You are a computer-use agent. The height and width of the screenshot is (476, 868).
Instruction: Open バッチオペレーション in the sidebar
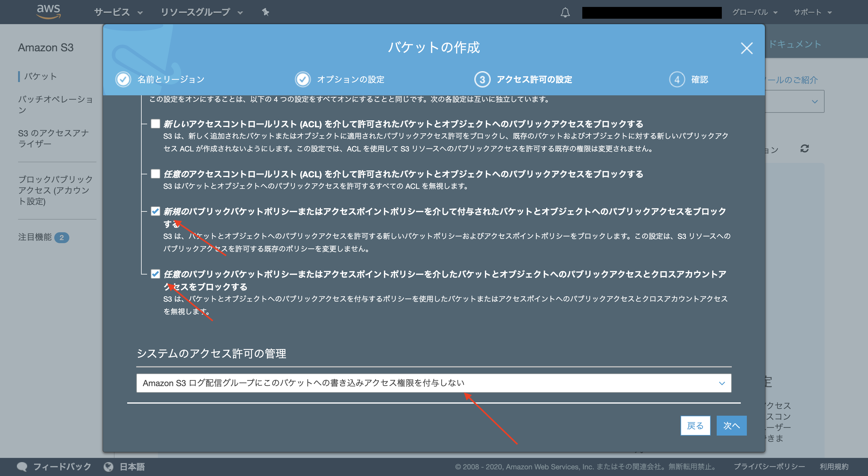[55, 104]
